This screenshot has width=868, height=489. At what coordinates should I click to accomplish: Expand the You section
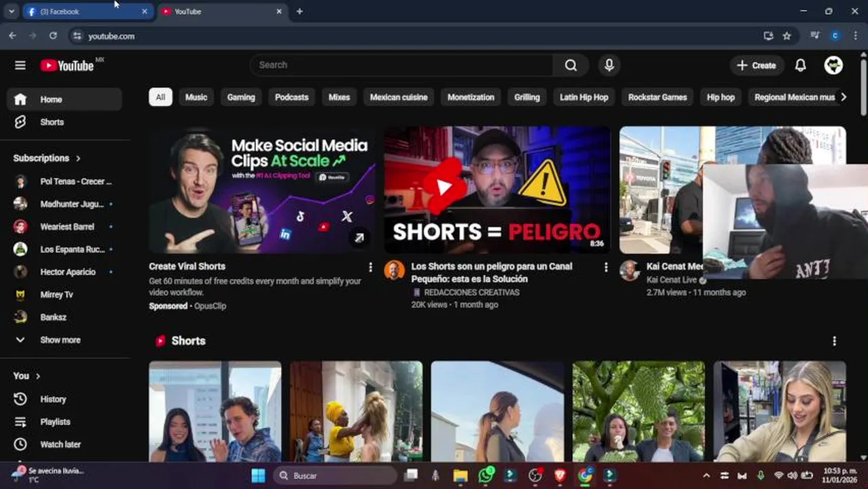point(27,376)
